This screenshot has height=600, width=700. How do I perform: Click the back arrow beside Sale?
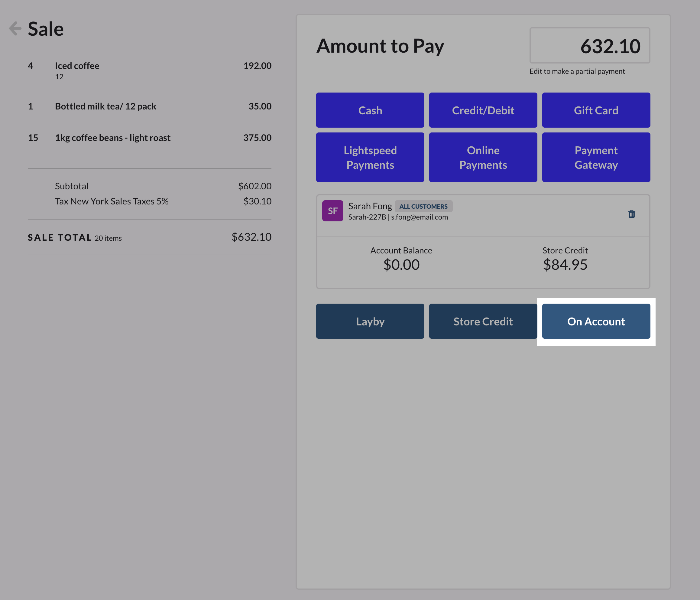(x=15, y=28)
